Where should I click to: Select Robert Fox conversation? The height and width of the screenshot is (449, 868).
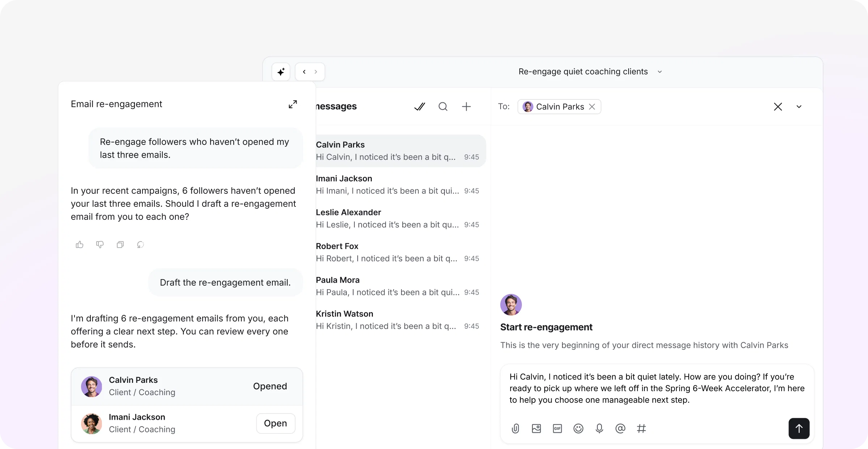(x=401, y=252)
